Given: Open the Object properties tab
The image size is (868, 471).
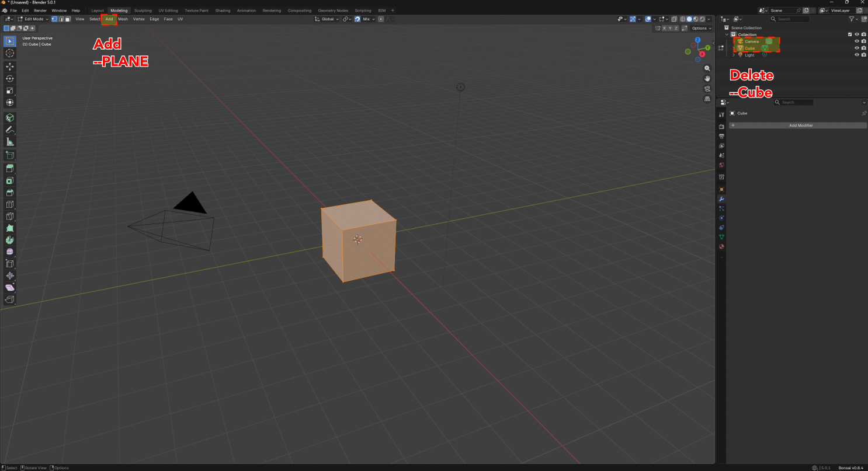Looking at the screenshot, I should coord(721,190).
